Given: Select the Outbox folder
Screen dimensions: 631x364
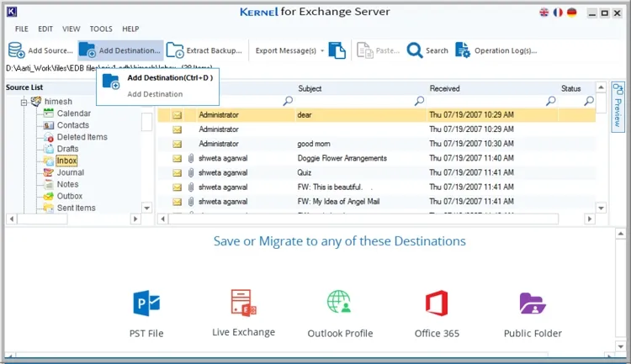Looking at the screenshot, I should [x=70, y=196].
